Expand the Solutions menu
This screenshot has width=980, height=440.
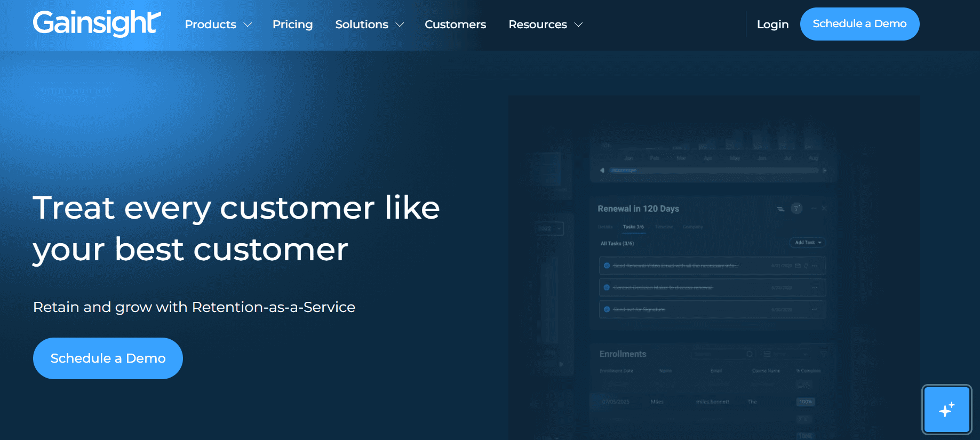tap(369, 25)
